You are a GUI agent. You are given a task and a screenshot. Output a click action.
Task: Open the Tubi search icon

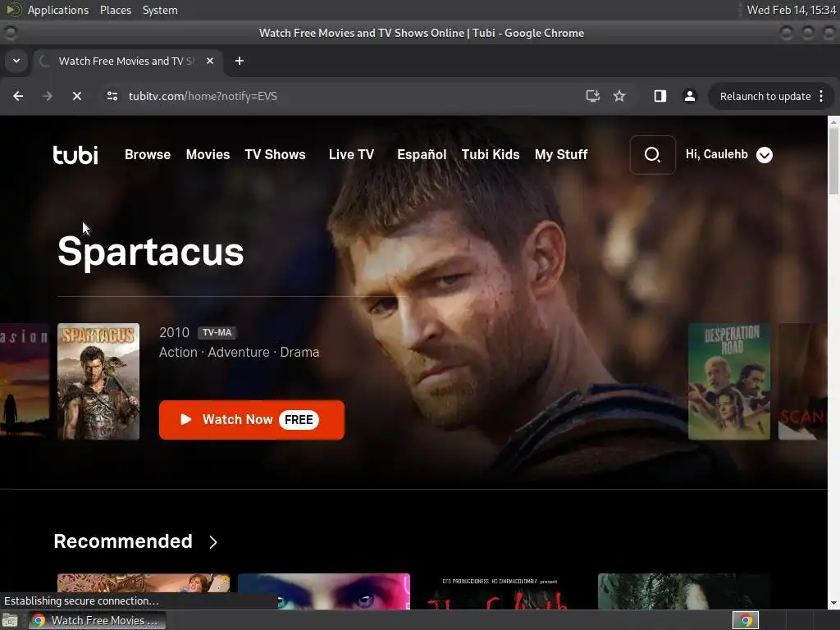coord(652,155)
